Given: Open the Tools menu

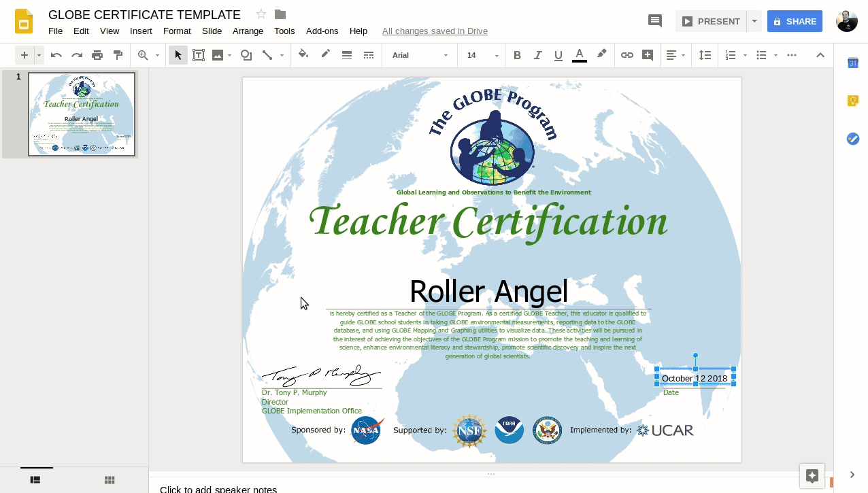Looking at the screenshot, I should tap(284, 31).
